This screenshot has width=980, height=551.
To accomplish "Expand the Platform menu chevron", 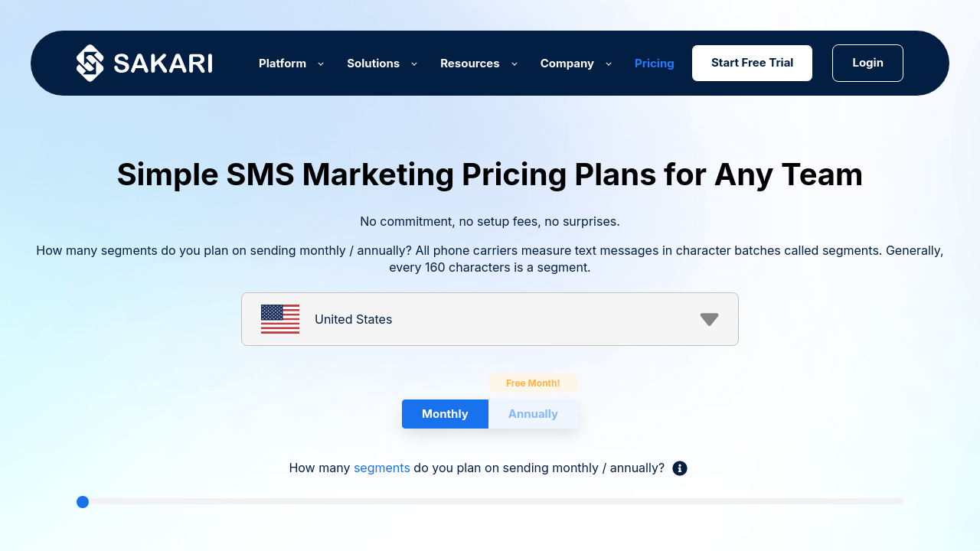I will click(x=321, y=64).
